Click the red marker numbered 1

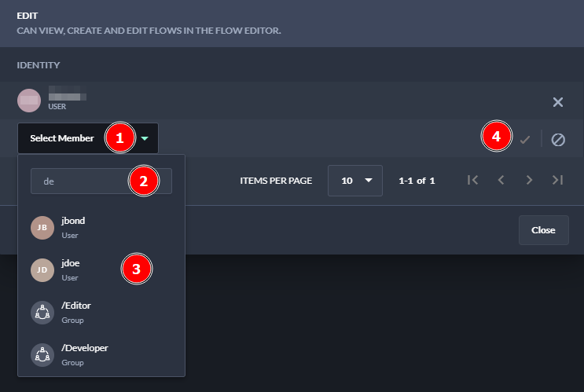click(x=119, y=138)
